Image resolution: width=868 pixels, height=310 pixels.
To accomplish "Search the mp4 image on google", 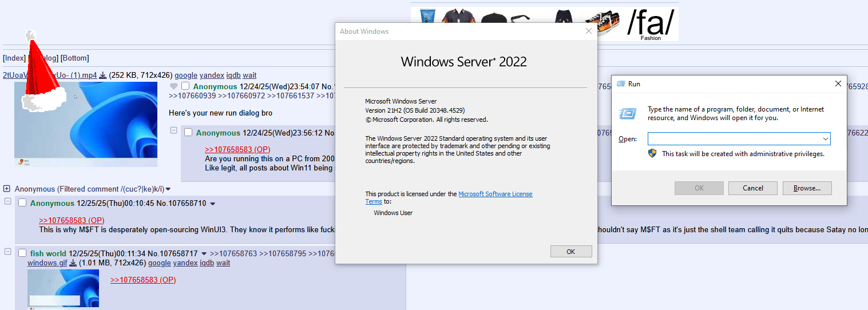I will pos(186,75).
